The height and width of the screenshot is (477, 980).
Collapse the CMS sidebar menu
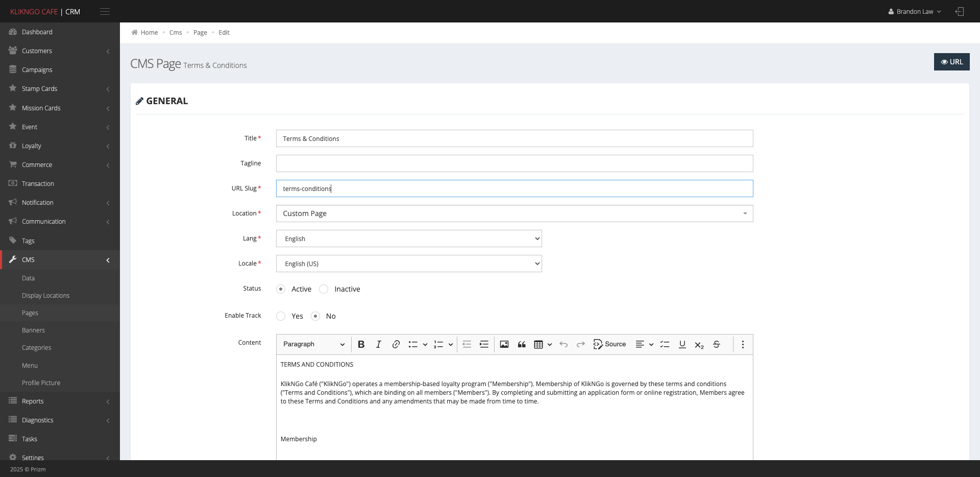click(60, 260)
